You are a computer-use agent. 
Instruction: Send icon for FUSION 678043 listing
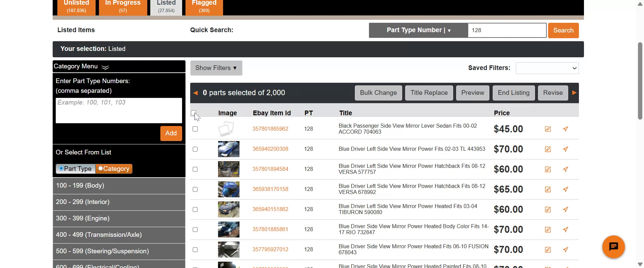click(566, 250)
